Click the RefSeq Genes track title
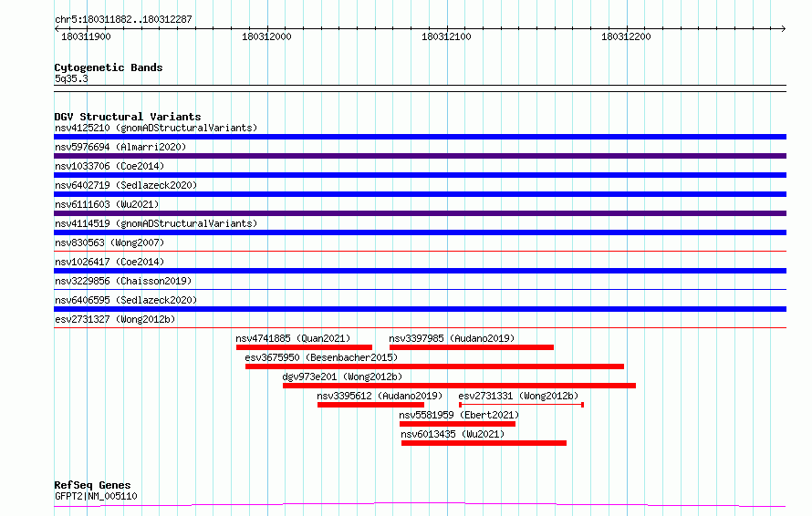The image size is (812, 516). pos(92,486)
